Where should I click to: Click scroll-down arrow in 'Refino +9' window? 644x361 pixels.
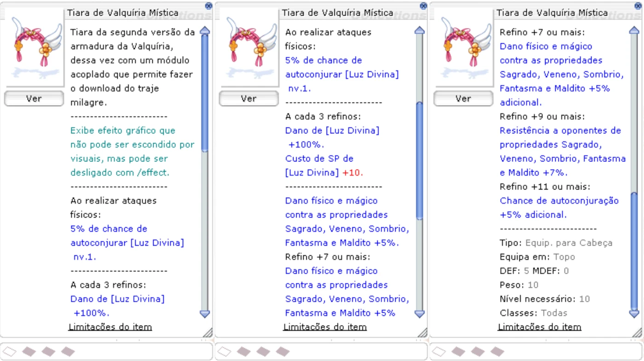click(634, 314)
